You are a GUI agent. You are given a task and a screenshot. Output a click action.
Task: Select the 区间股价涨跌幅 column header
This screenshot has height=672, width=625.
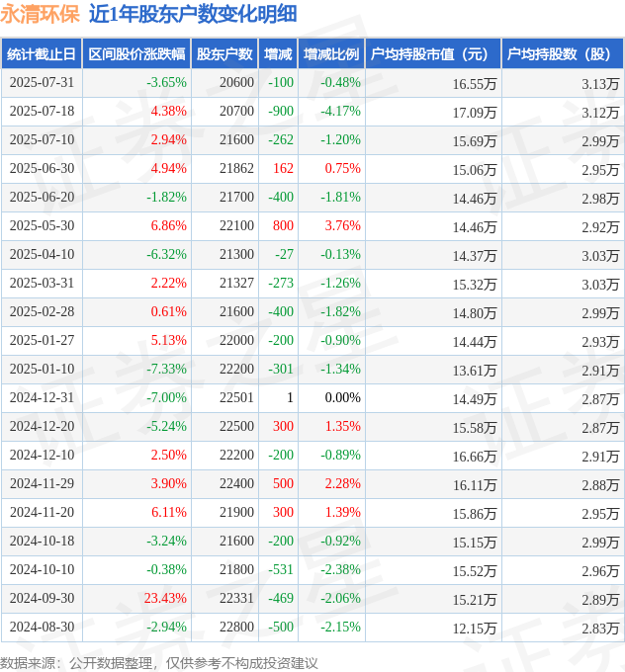(x=135, y=54)
